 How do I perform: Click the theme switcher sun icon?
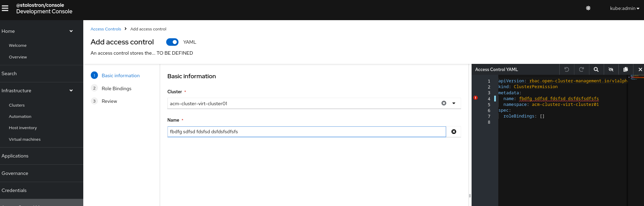588,8
